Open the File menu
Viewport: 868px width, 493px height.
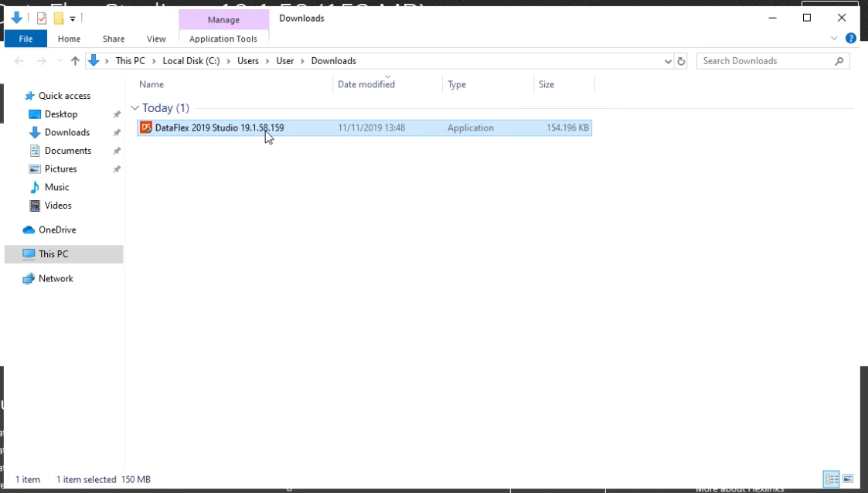(x=26, y=39)
